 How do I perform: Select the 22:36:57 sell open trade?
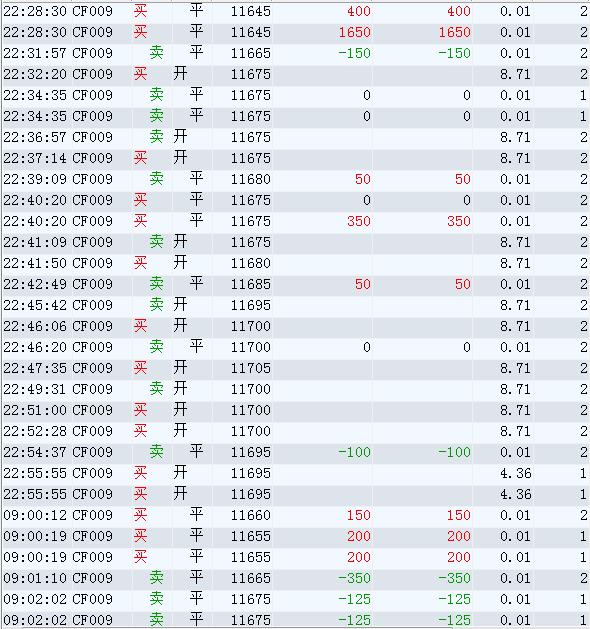click(296, 137)
